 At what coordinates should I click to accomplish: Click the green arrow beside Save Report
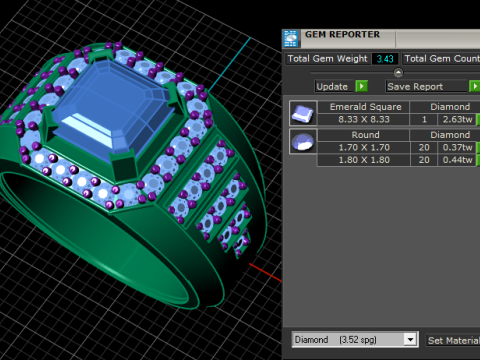coord(474,86)
